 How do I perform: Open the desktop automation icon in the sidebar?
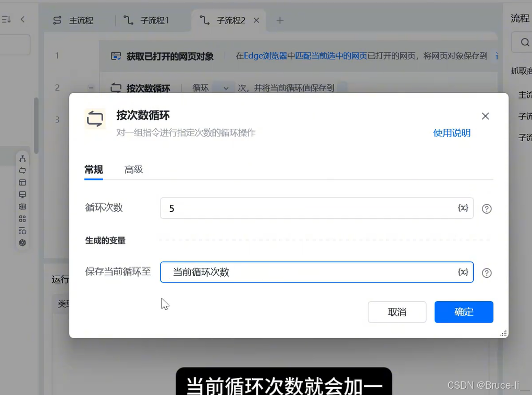(22, 195)
